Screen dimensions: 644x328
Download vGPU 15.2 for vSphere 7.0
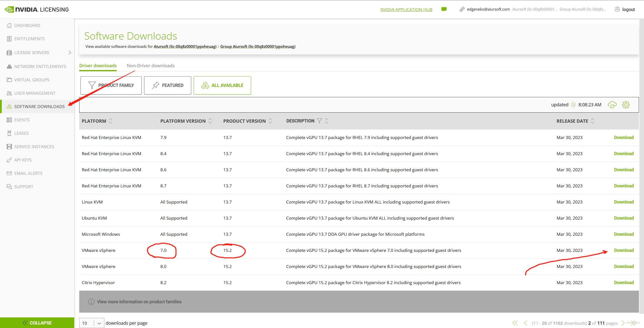click(624, 250)
